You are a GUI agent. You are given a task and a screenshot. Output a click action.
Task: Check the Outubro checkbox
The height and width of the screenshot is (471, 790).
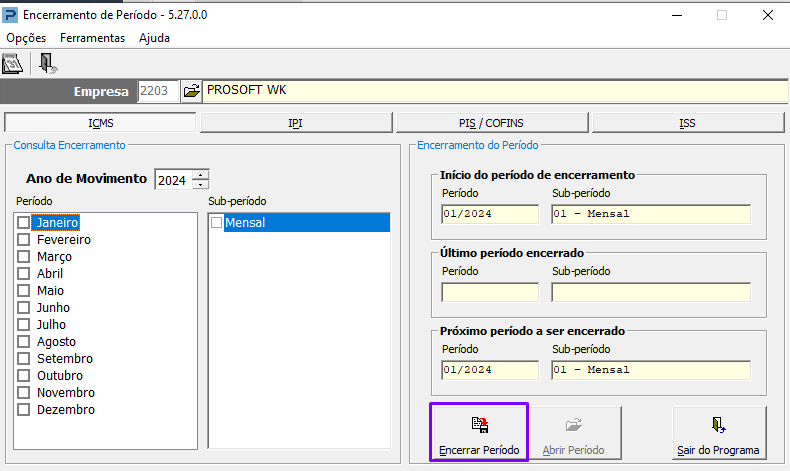[x=23, y=376]
